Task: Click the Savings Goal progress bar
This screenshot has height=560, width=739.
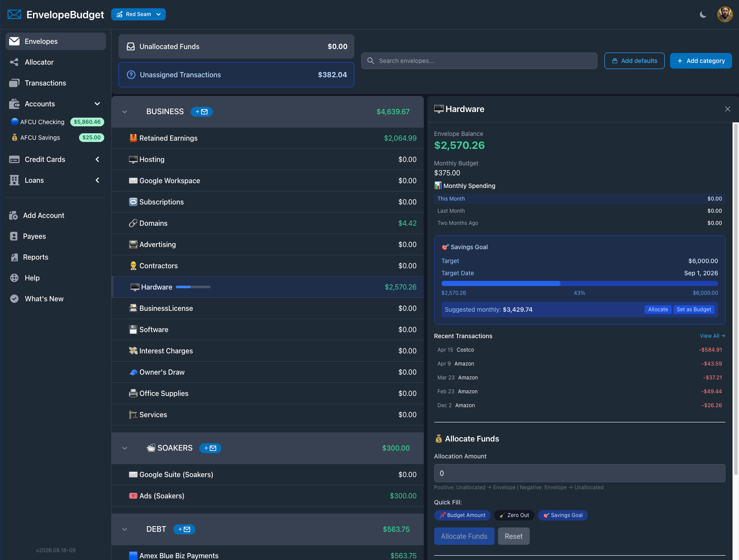Action: (x=580, y=283)
